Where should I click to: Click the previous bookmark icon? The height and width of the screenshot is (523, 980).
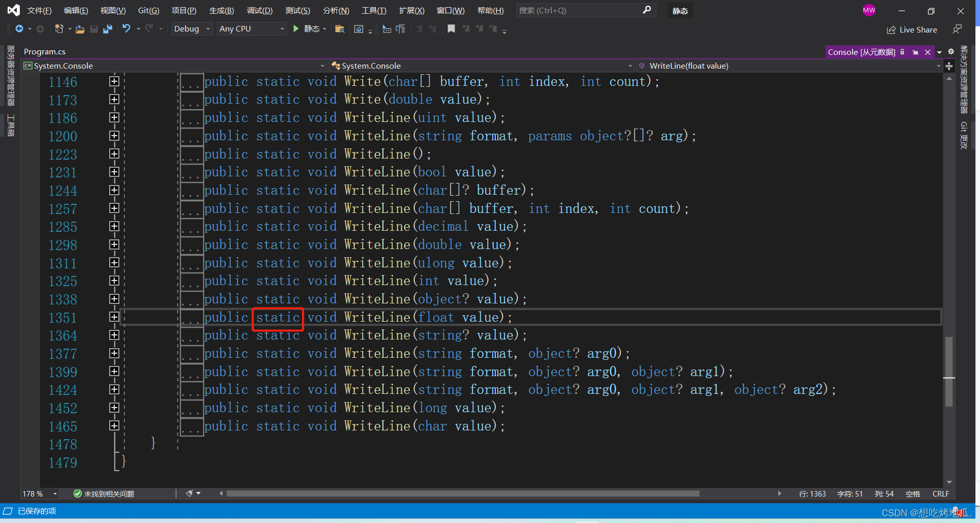pos(465,29)
